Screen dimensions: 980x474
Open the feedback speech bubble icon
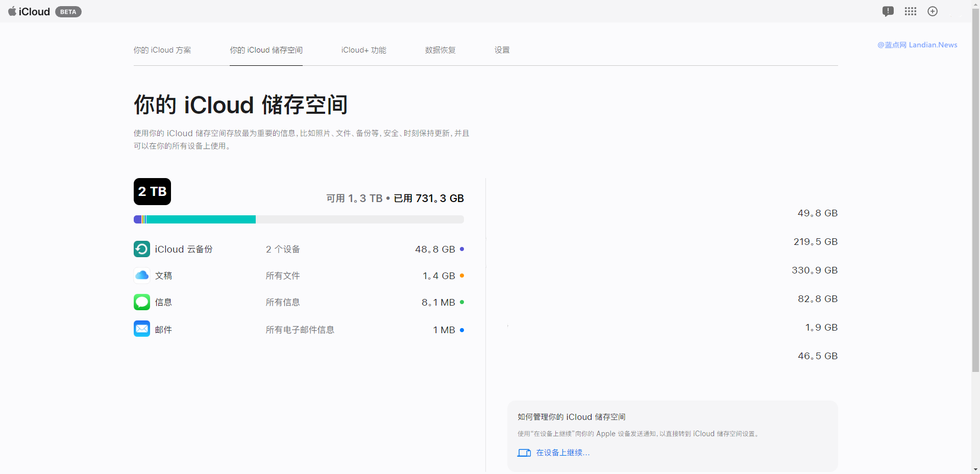pyautogui.click(x=888, y=11)
